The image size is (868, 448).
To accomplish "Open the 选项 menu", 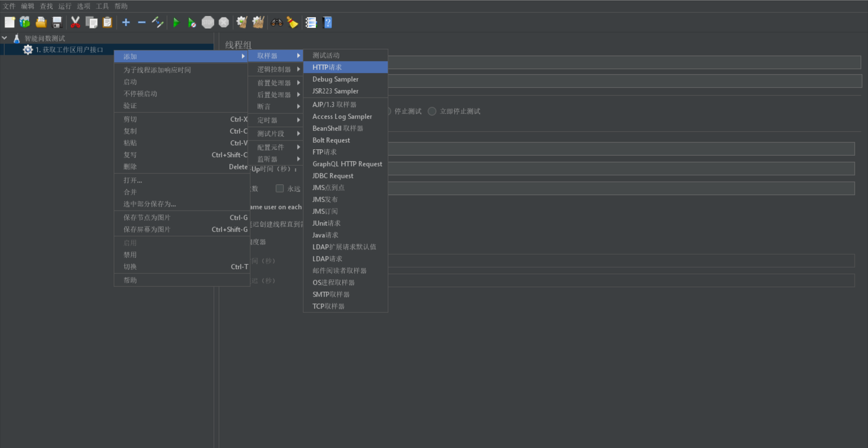I will point(84,6).
